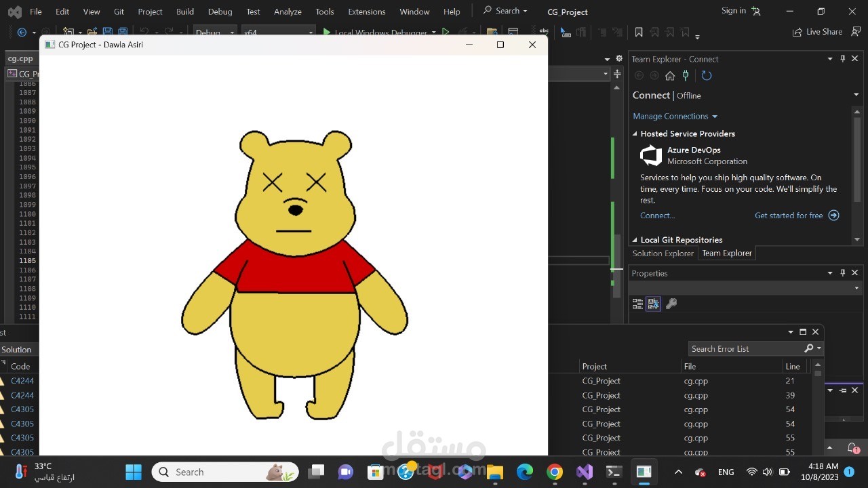Click the Get started for free link
This screenshot has height=488, width=868.
[x=789, y=216]
